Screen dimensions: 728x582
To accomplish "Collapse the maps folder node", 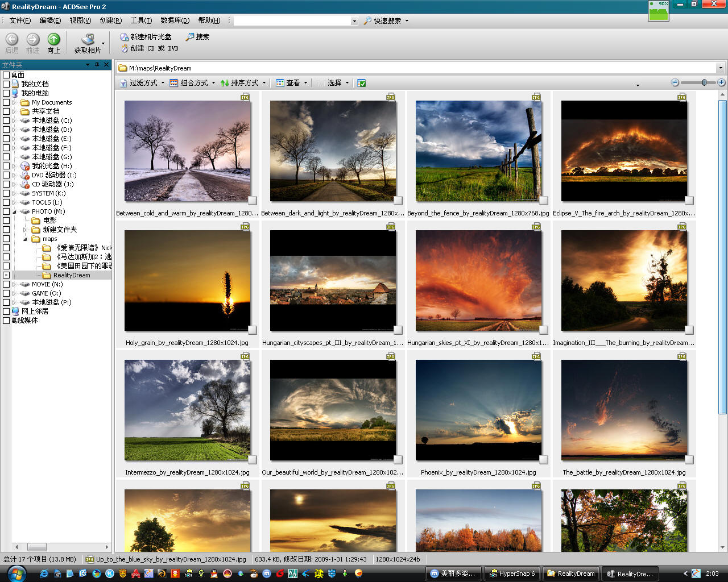I will click(25, 239).
